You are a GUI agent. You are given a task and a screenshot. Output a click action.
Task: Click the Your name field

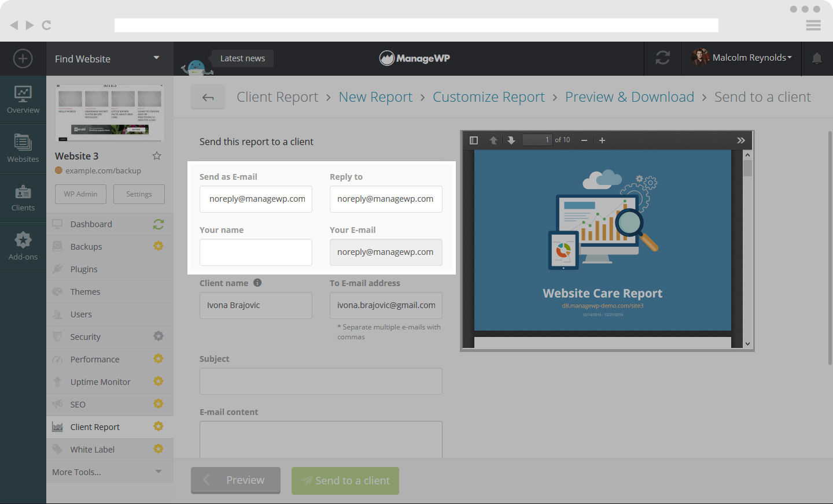click(256, 252)
